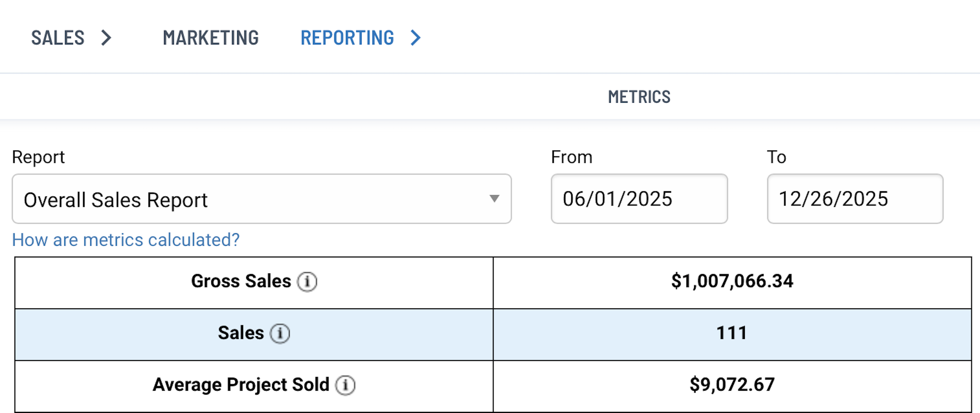Click the Average Project Sold info icon
Viewport: 980px width, 413px height.
tap(345, 385)
